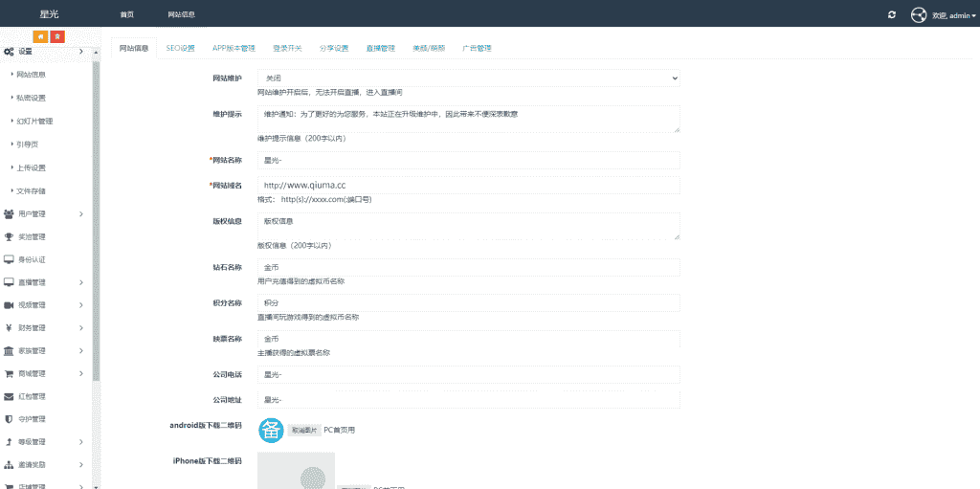This screenshot has height=489, width=980.
Task: Expand the 用户管理 sidebar menu
Action: [x=46, y=213]
